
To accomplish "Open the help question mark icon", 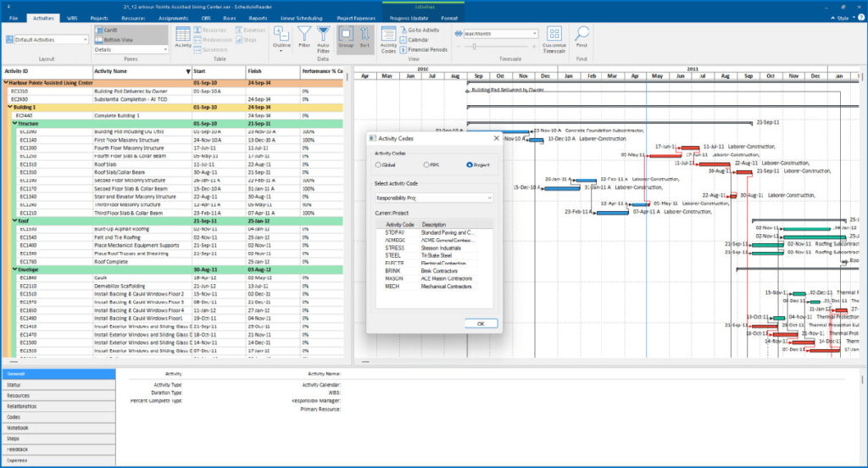I will pyautogui.click(x=861, y=18).
